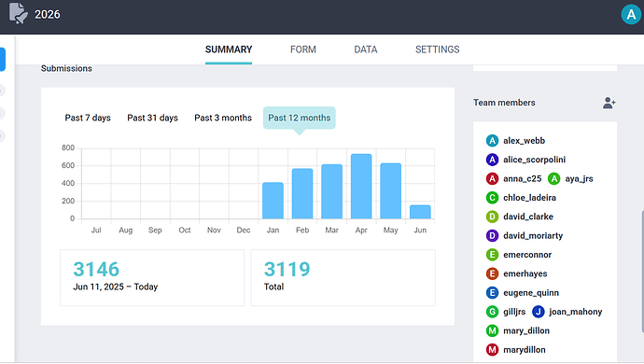Click the joan_mahony avatar icon

coord(538,312)
